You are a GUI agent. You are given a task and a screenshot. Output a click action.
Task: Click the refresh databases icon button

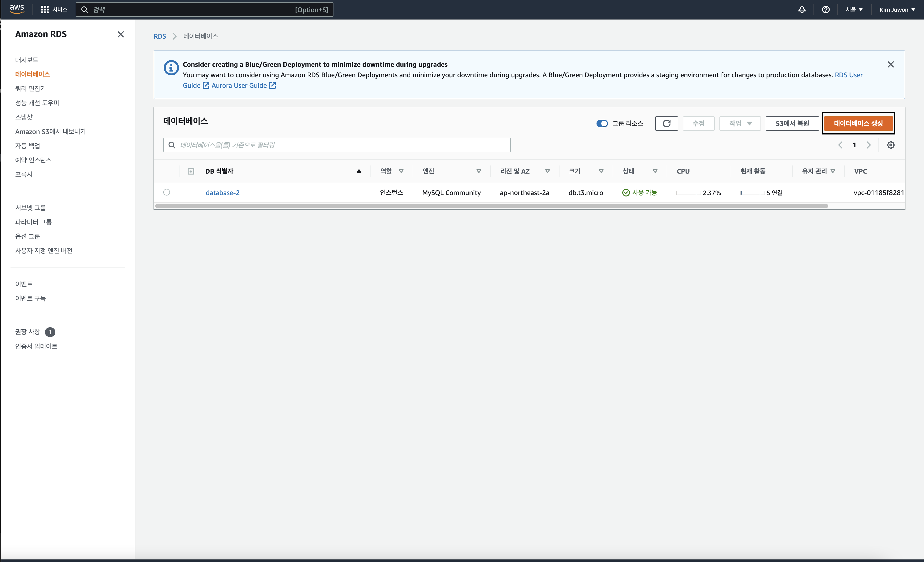tap(666, 123)
